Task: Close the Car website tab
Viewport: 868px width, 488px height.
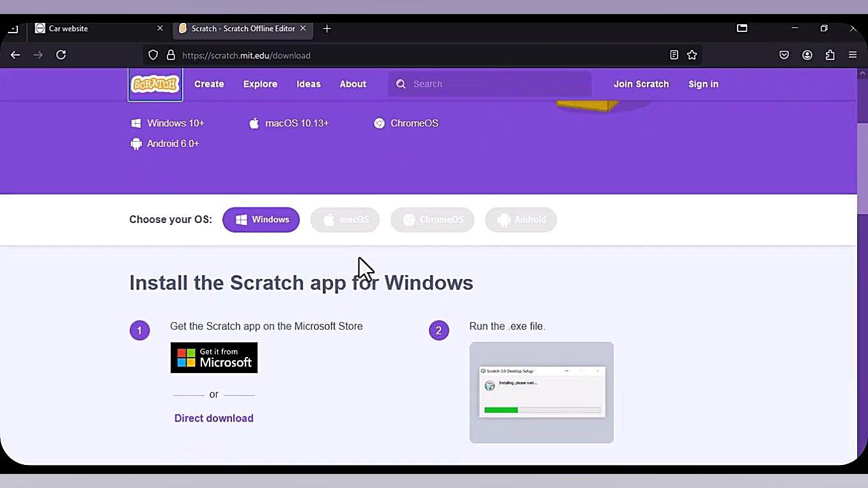Action: click(x=160, y=28)
